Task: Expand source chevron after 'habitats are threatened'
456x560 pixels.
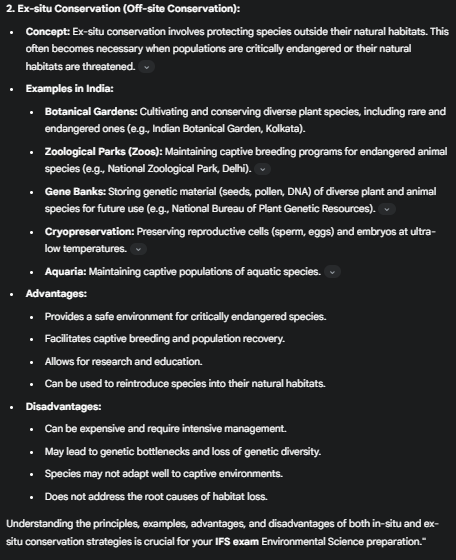Action: pyautogui.click(x=146, y=67)
